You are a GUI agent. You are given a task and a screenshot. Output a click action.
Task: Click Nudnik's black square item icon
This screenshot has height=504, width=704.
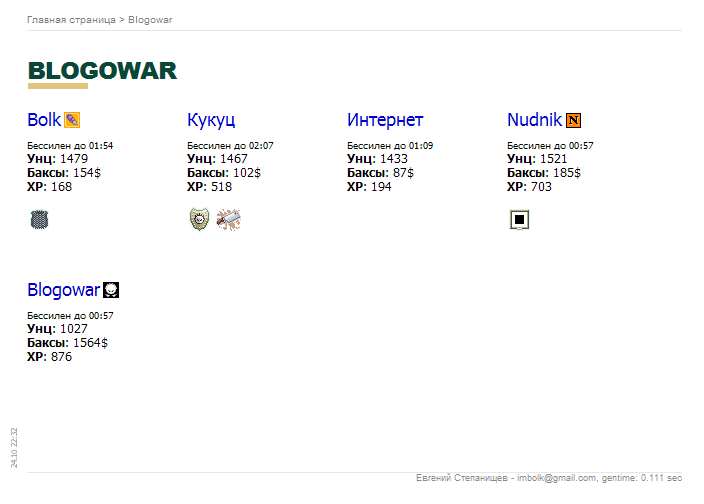519,219
